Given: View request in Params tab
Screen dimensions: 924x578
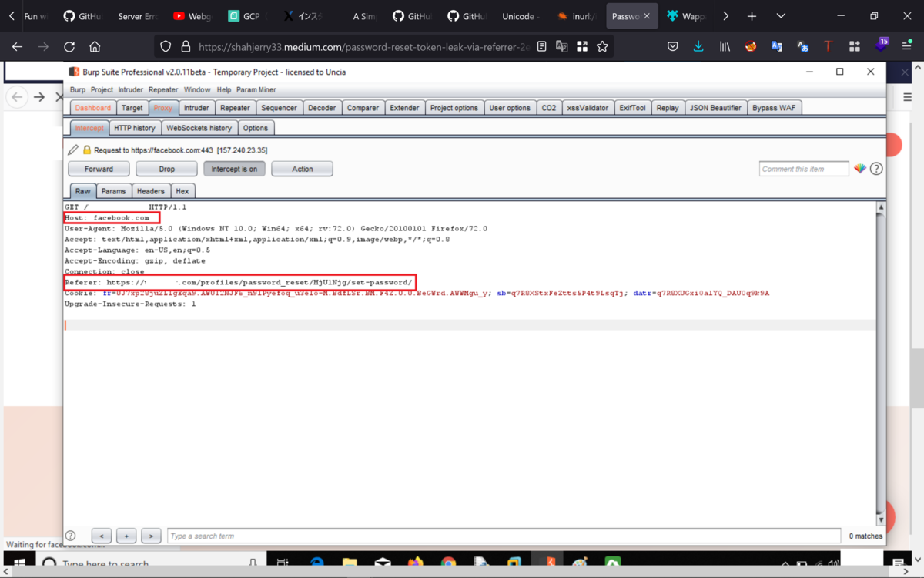Looking at the screenshot, I should (x=113, y=191).
